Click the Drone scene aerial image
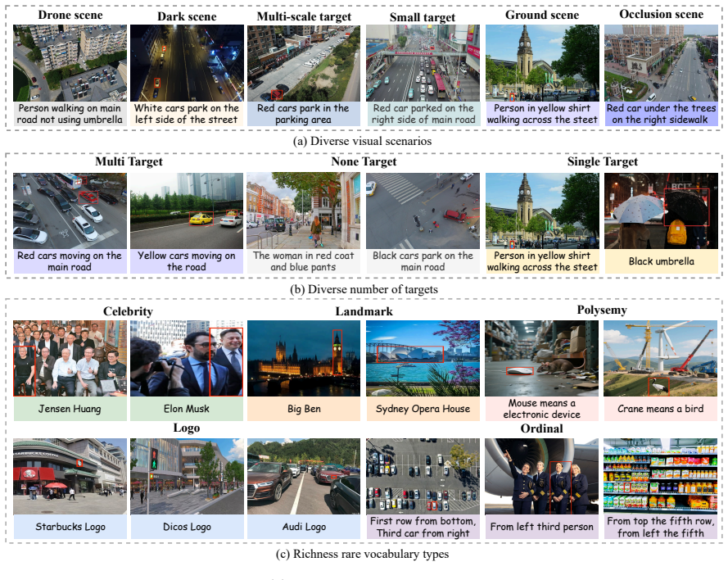 [x=70, y=63]
